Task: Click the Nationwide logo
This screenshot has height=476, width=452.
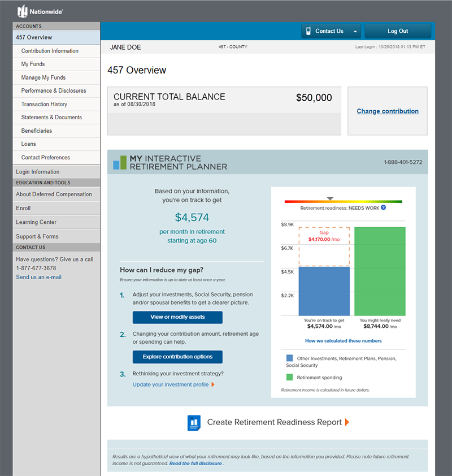Action: pos(40,11)
